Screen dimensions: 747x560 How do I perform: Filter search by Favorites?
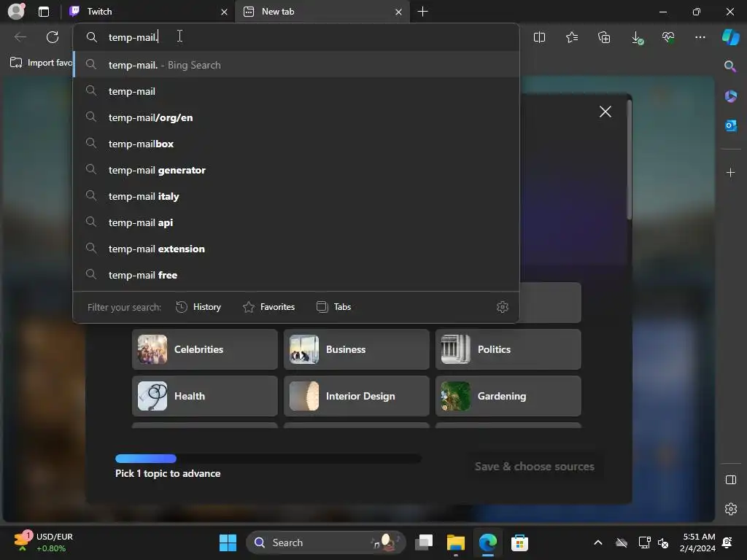tap(268, 307)
